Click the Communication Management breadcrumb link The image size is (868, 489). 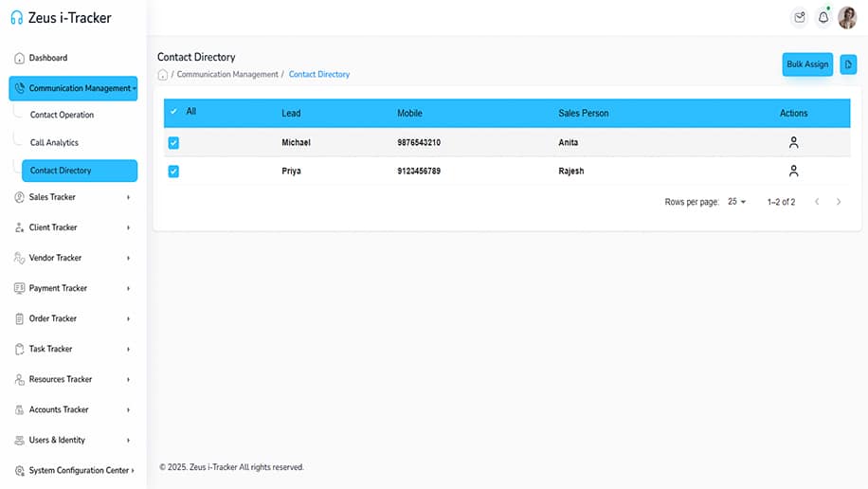click(x=227, y=74)
